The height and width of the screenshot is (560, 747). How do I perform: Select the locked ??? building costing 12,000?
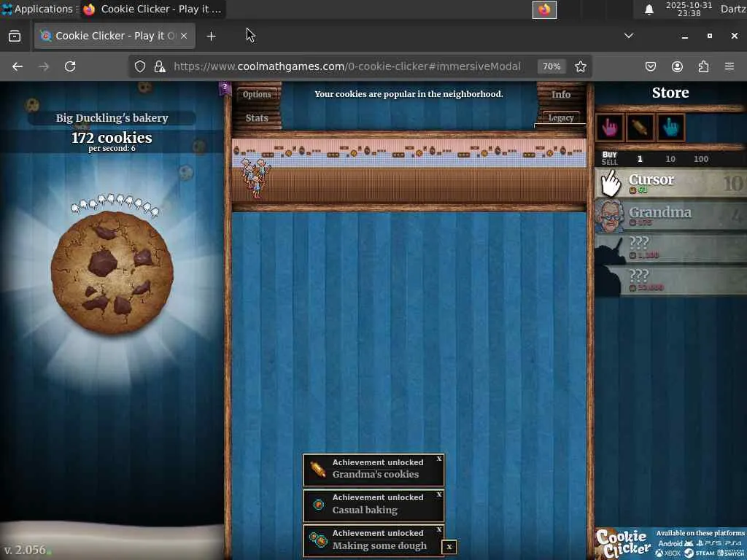[670, 281]
